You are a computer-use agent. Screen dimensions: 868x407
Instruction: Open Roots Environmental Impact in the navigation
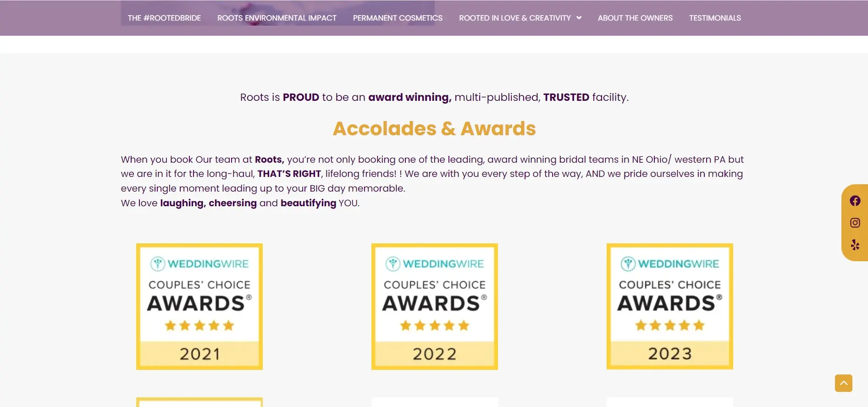(x=276, y=18)
